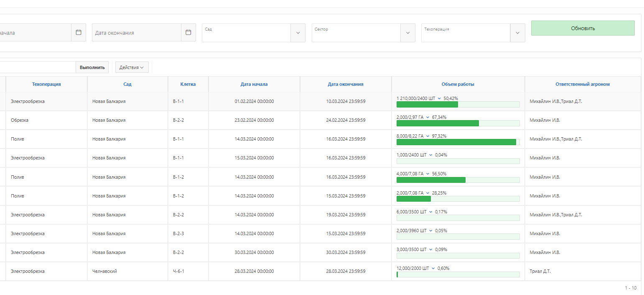
Task: Click the 50,42% progress bar
Action: coord(458,104)
